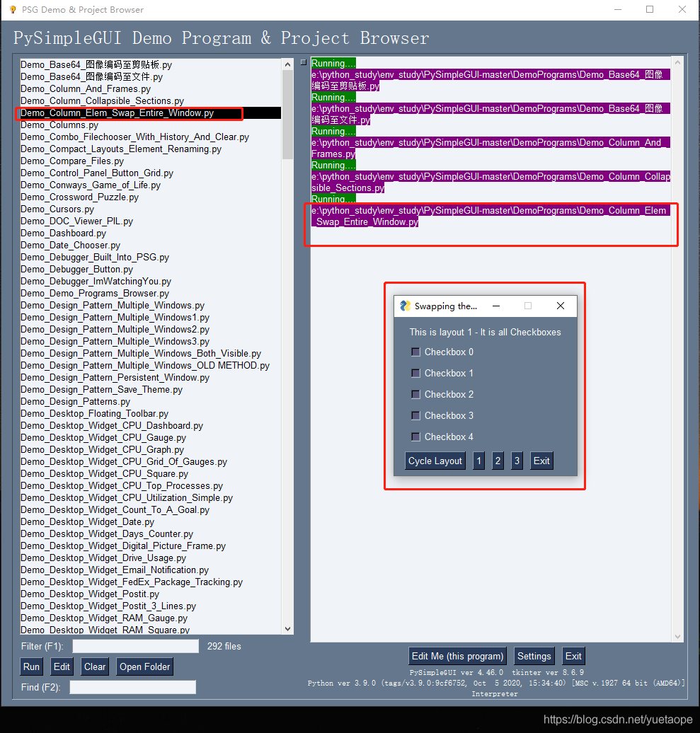
Task: Click file list scrollbar down arrow
Action: click(x=287, y=629)
